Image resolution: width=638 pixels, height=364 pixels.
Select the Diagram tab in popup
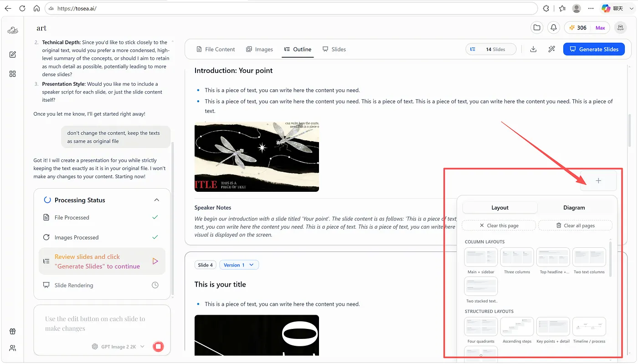pos(574,207)
